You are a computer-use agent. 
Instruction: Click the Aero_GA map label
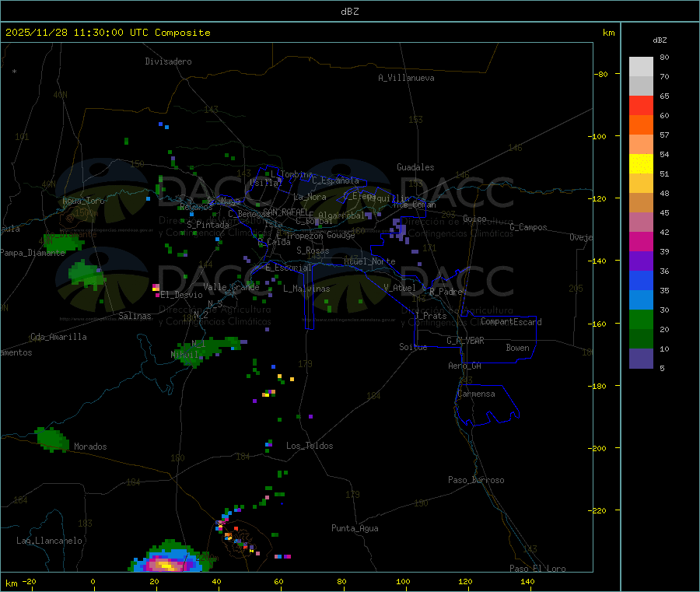pos(465,366)
